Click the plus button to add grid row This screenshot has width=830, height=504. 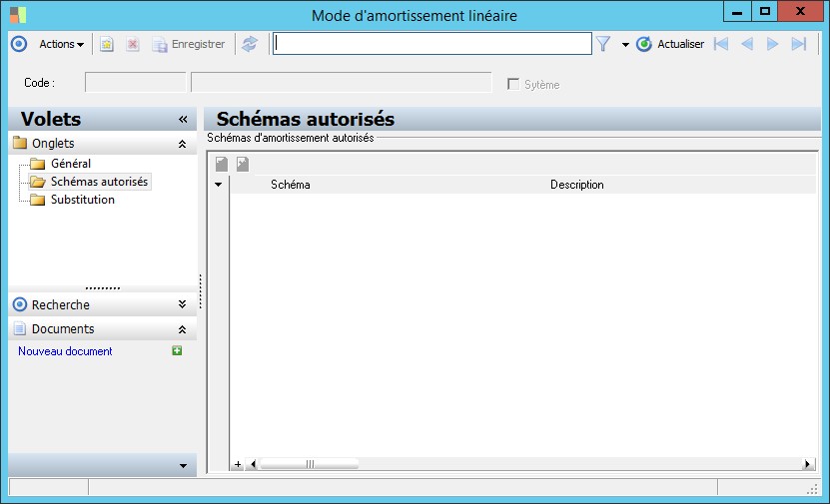tap(238, 464)
